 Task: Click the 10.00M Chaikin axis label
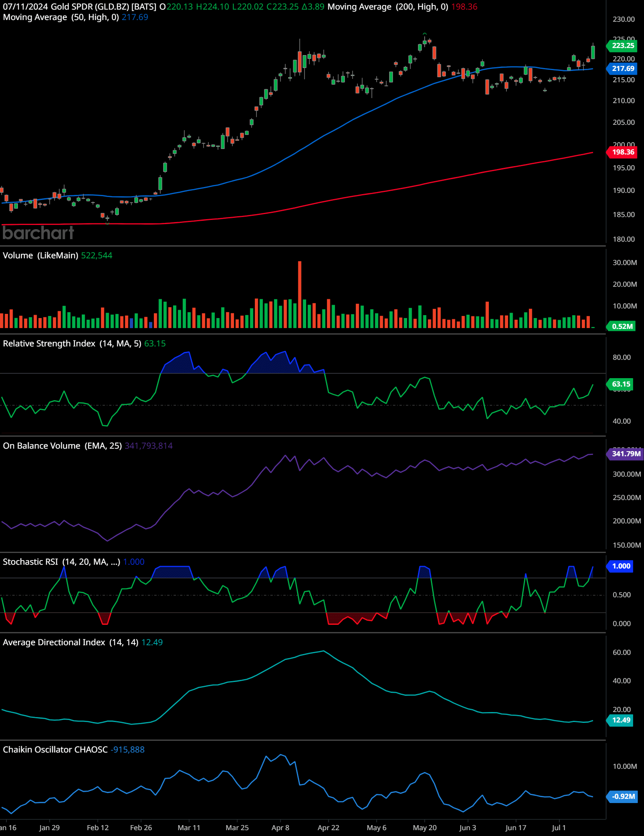625,766
